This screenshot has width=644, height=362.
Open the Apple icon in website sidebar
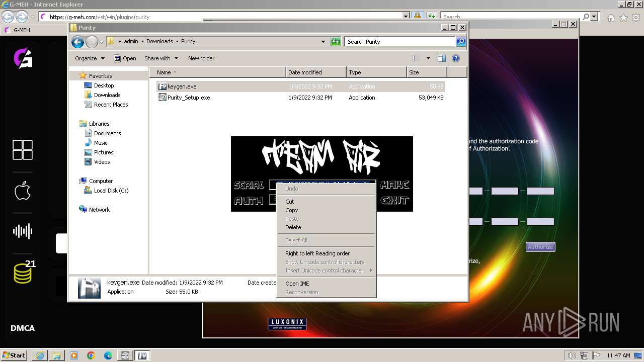click(23, 191)
